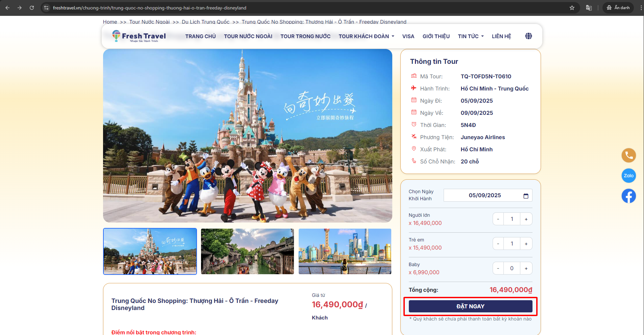Go to TRANG CHỦ menu item
The image size is (644, 335).
(x=200, y=36)
